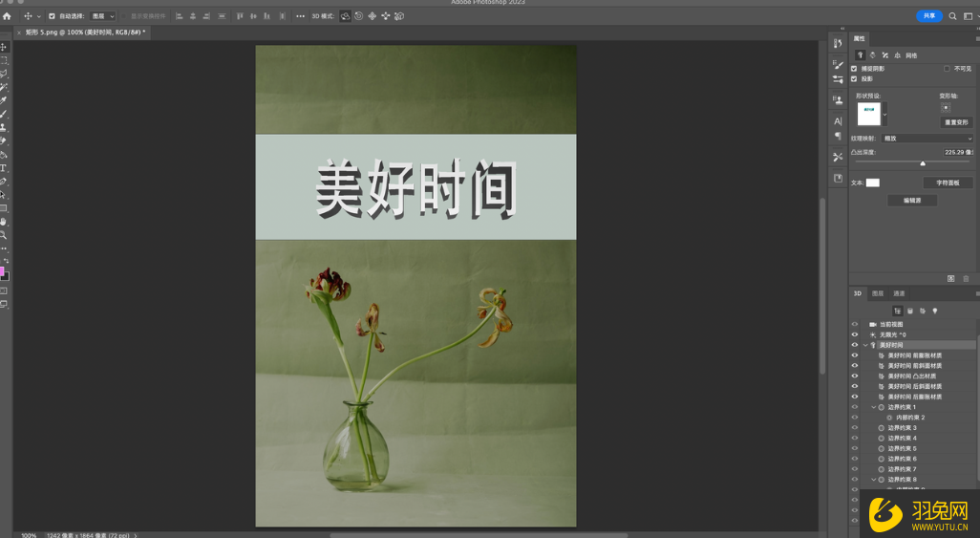Open the Brush Settings panel icon
The height and width of the screenshot is (538, 980).
pyautogui.click(x=838, y=64)
